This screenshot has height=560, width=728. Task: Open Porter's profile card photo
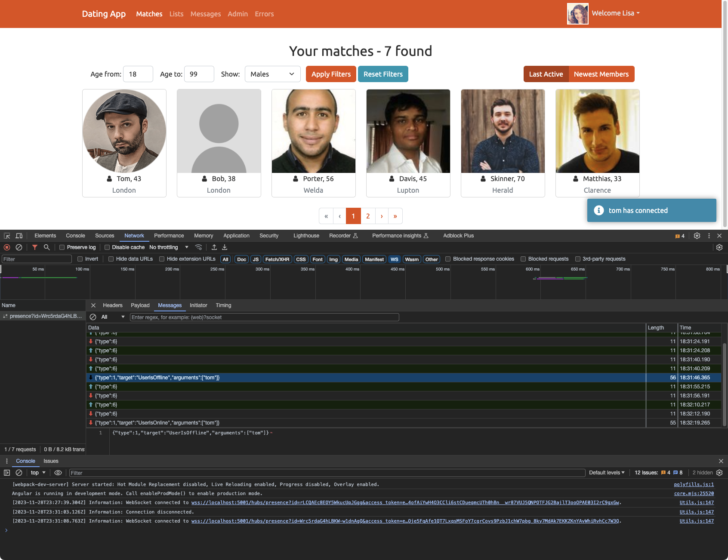pos(314,131)
